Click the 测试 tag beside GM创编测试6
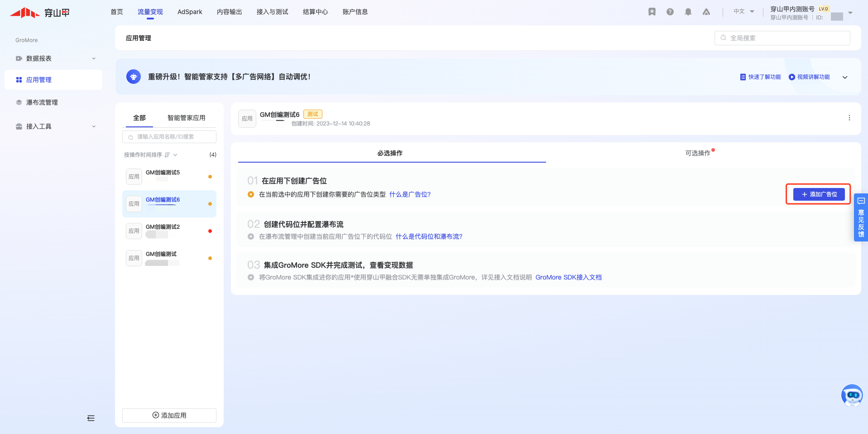 [x=313, y=114]
